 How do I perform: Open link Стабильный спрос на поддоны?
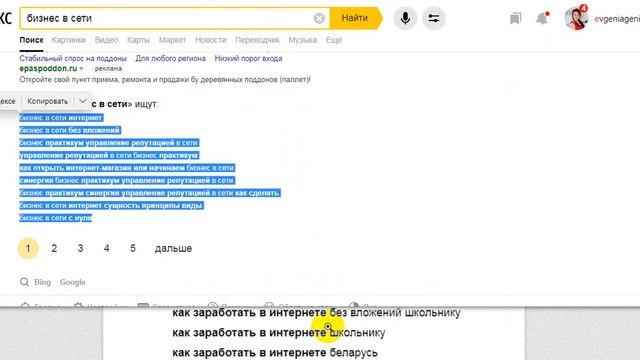point(73,58)
